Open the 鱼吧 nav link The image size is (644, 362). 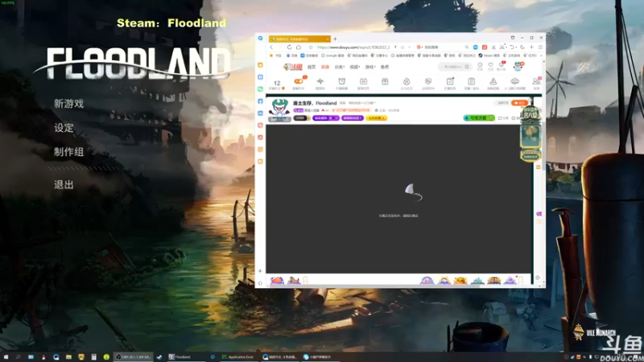385,67
